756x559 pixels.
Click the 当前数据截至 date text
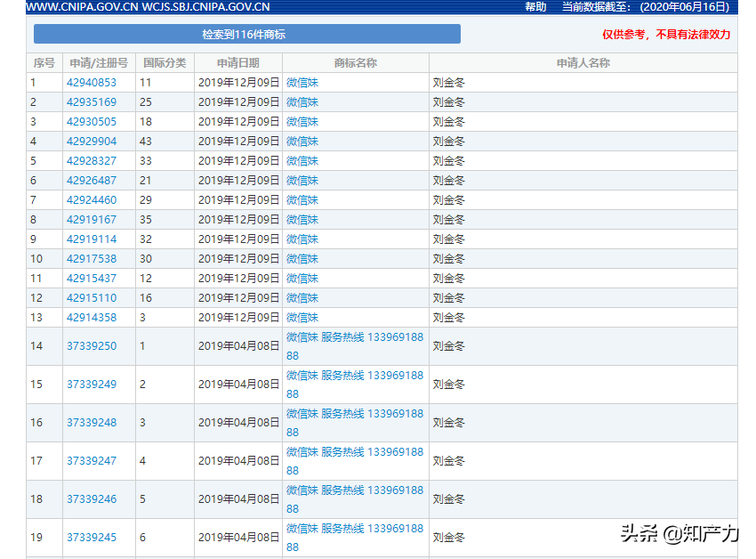point(646,7)
